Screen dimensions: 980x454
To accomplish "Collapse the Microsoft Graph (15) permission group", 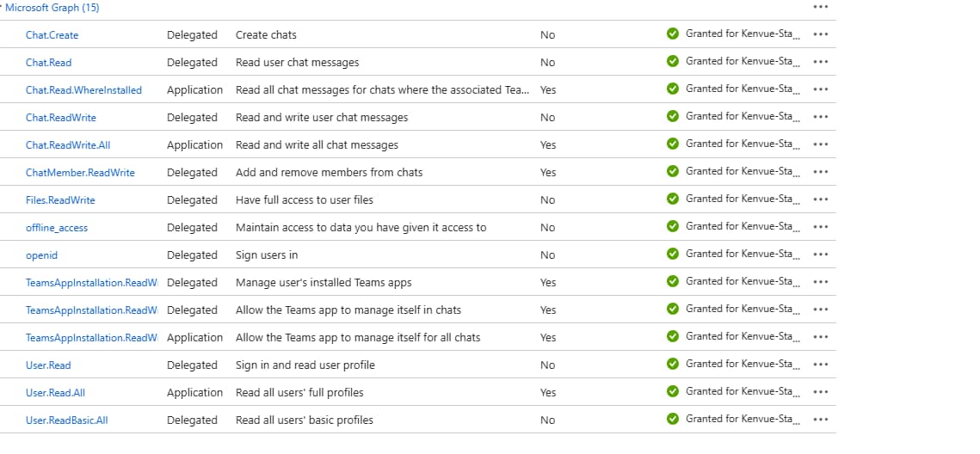I will (51, 8).
